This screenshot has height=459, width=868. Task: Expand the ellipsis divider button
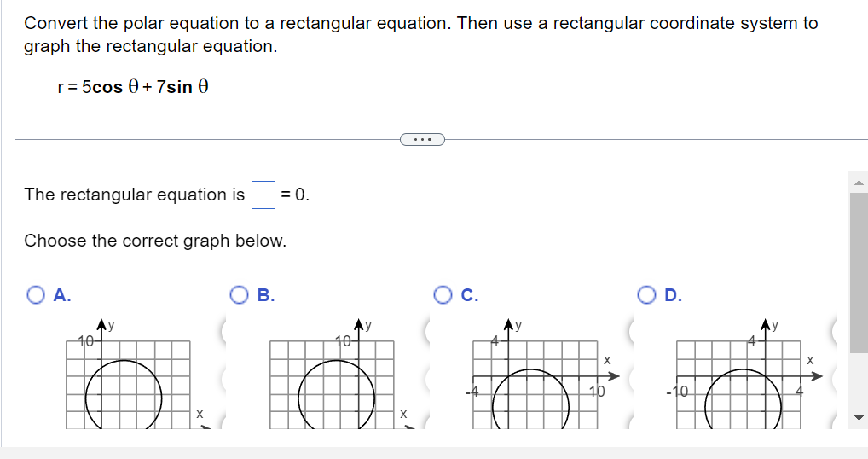[x=422, y=140]
